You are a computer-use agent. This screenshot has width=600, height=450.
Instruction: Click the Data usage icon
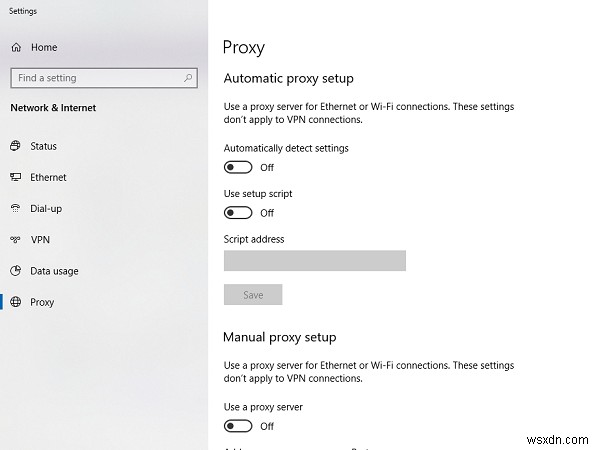click(x=16, y=271)
